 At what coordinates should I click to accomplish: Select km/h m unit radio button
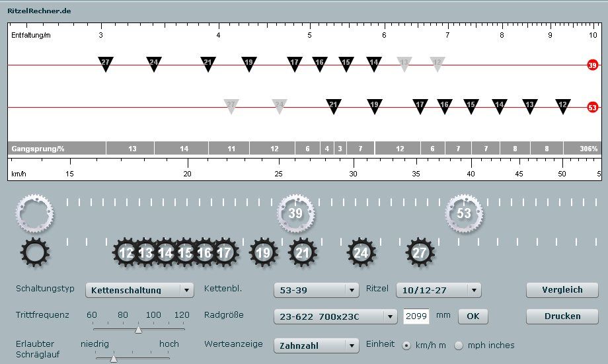[406, 345]
